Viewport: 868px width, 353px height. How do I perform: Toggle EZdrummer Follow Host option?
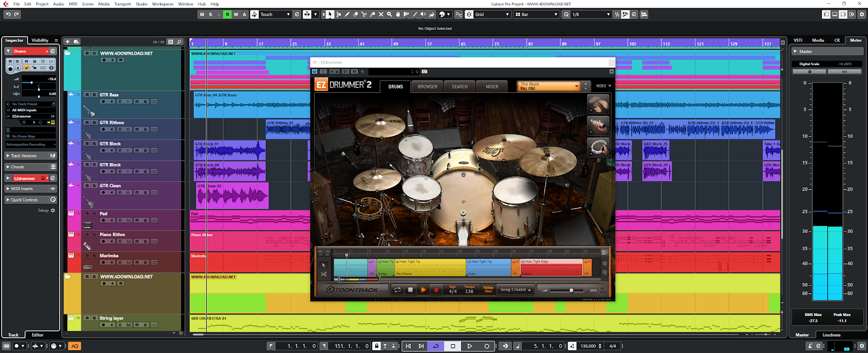pyautogui.click(x=488, y=290)
